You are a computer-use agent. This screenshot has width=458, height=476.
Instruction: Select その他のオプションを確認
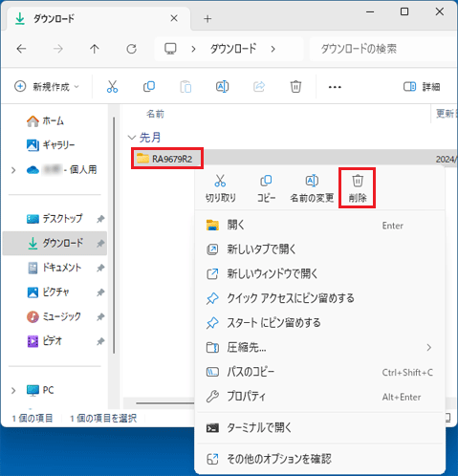(319, 459)
